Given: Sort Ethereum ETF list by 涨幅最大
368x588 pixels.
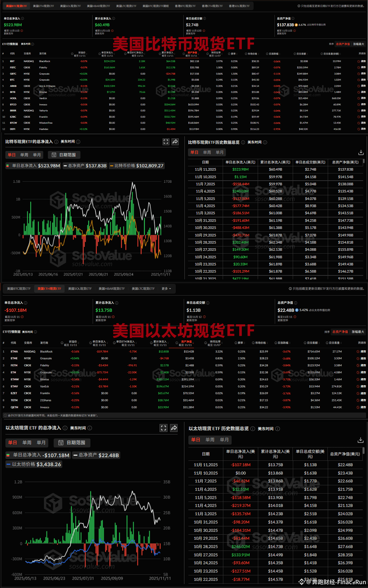Looking at the screenshot, I should pyautogui.click(x=358, y=332).
